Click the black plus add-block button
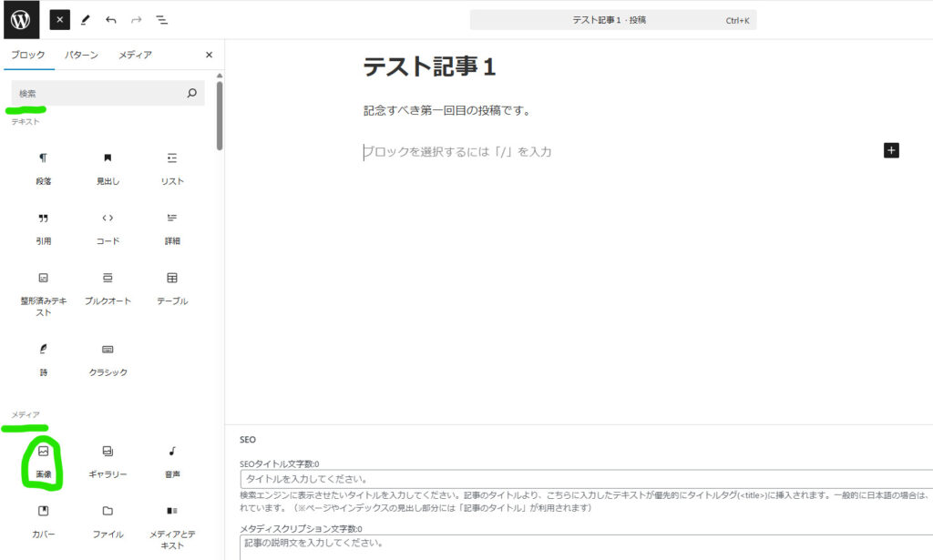Screen dimensions: 933x560 click(891, 150)
